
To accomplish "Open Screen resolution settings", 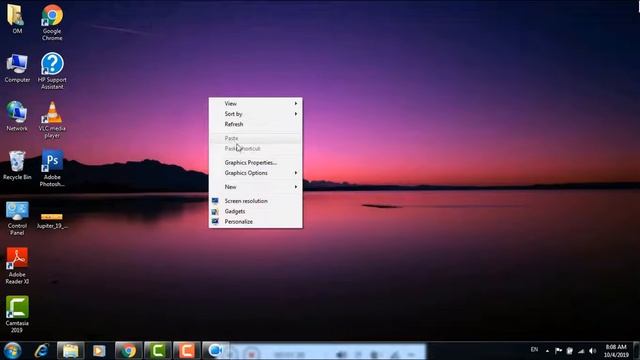I will (x=256, y=201).
